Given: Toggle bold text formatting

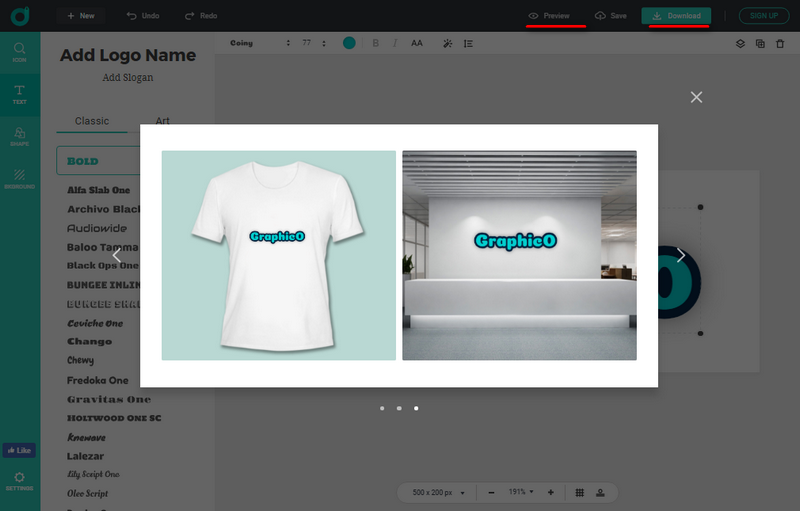Looking at the screenshot, I should 376,44.
